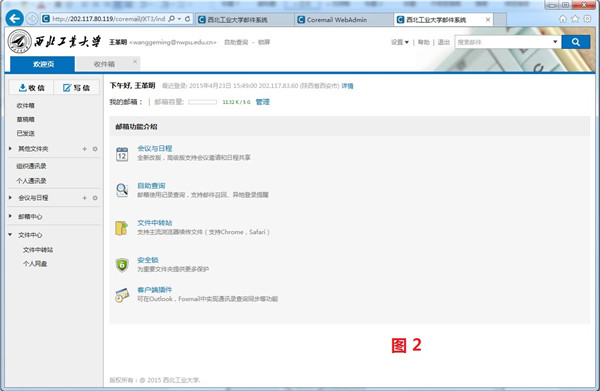
Task: Expand the 邮箱中心 sidebar node
Action: coord(10,216)
